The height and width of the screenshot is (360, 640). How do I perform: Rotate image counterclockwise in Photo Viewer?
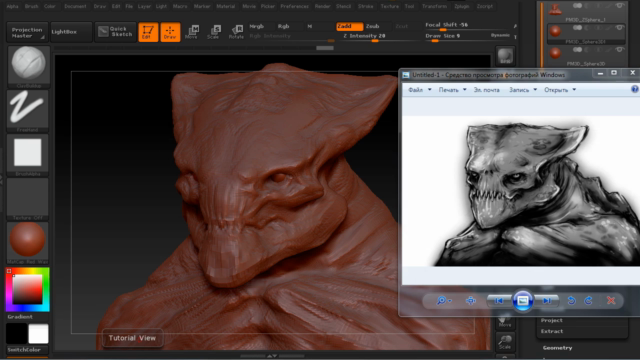coord(571,301)
